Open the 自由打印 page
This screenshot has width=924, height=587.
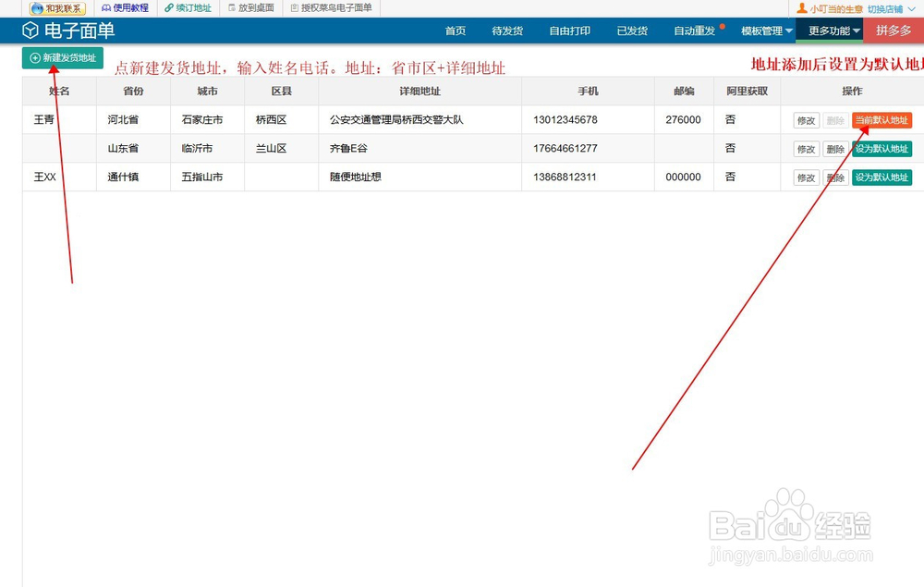(569, 31)
